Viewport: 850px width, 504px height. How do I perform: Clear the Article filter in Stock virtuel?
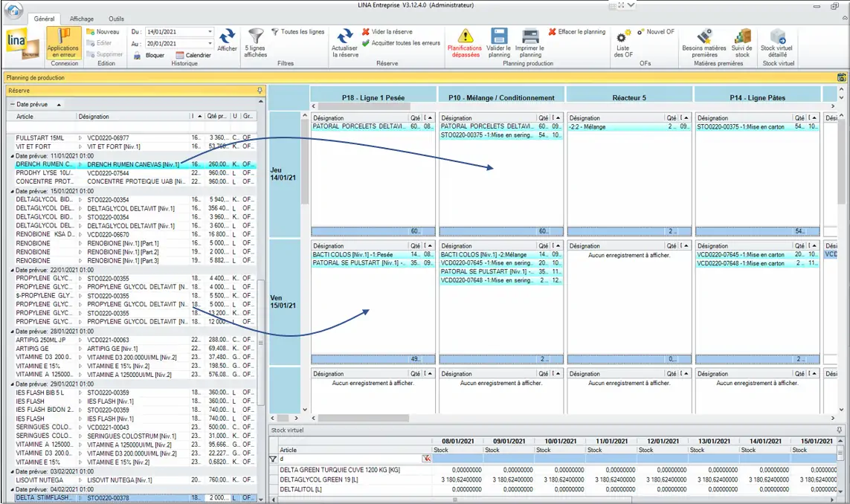click(x=427, y=459)
